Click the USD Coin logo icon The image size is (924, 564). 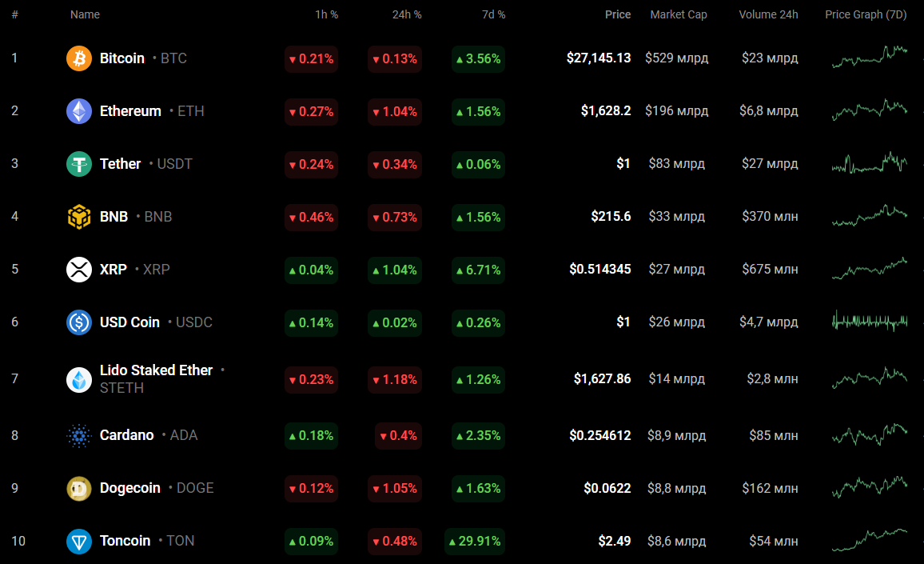[79, 322]
